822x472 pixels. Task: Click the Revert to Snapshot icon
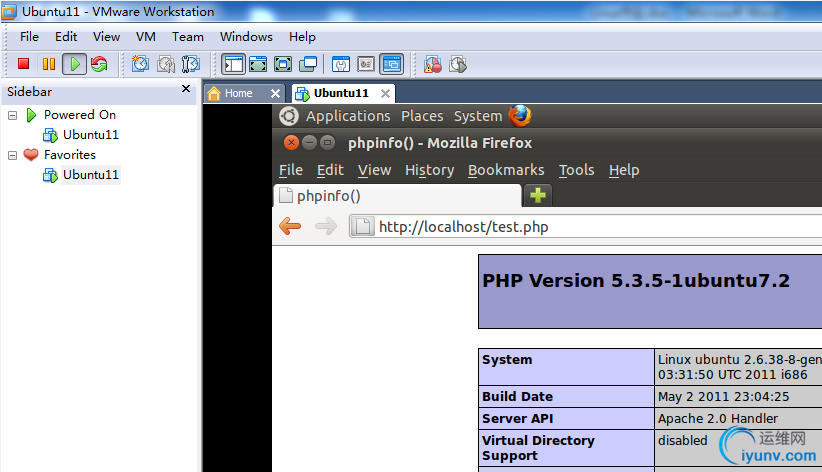point(166,64)
